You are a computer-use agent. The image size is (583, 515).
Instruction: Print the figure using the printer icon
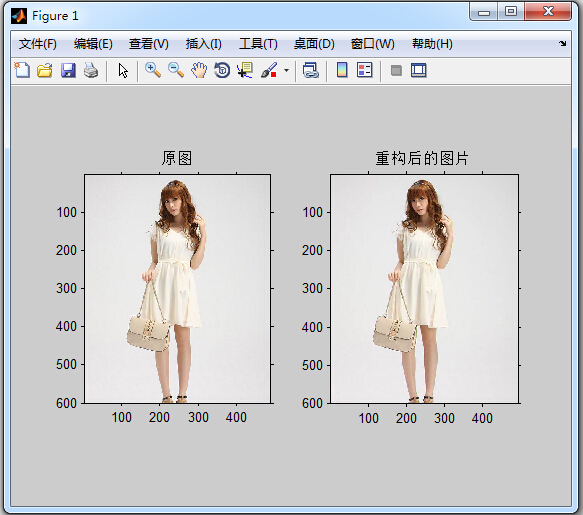(x=91, y=70)
